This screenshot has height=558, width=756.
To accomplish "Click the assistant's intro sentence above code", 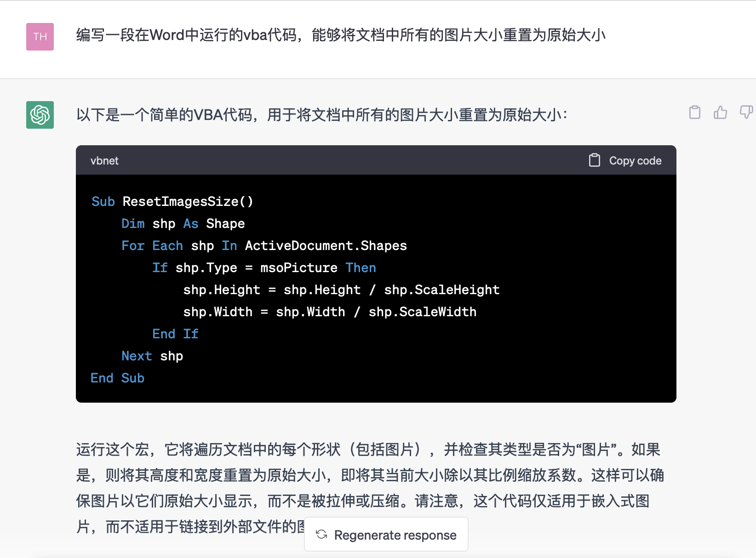I will 322,115.
